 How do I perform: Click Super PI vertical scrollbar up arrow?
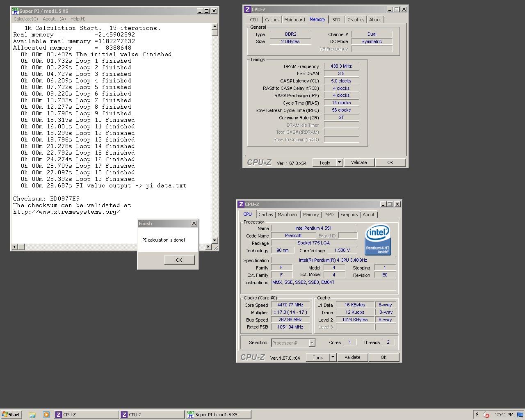pyautogui.click(x=215, y=27)
